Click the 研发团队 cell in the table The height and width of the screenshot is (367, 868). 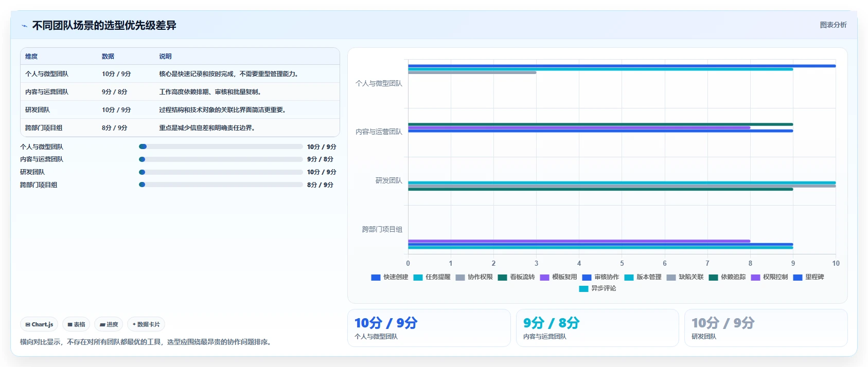click(38, 110)
